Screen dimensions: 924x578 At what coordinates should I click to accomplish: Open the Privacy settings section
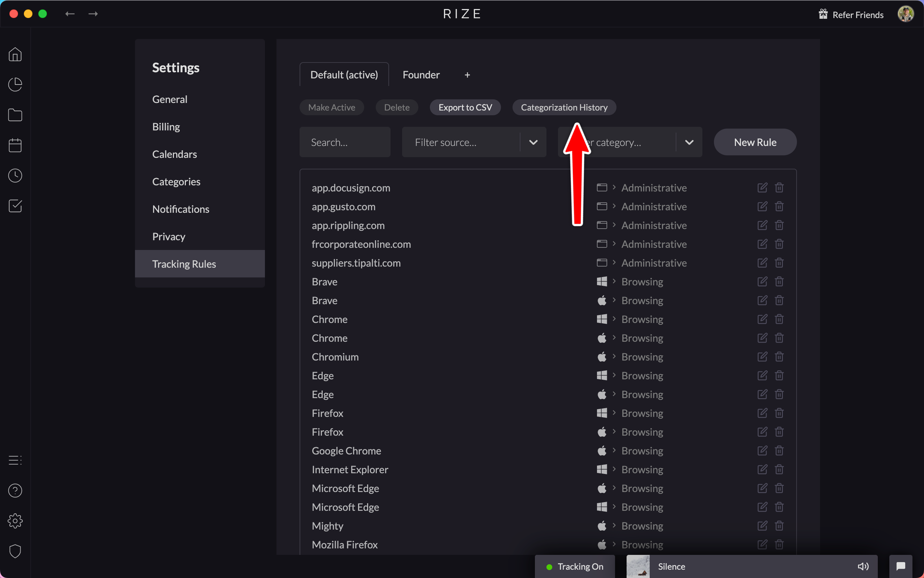pyautogui.click(x=200, y=237)
